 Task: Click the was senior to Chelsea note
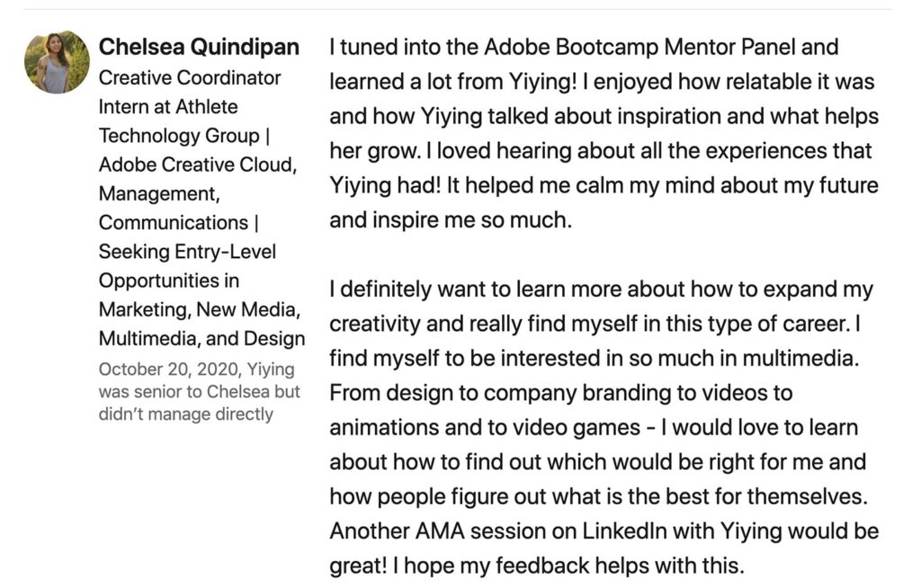pos(200,392)
